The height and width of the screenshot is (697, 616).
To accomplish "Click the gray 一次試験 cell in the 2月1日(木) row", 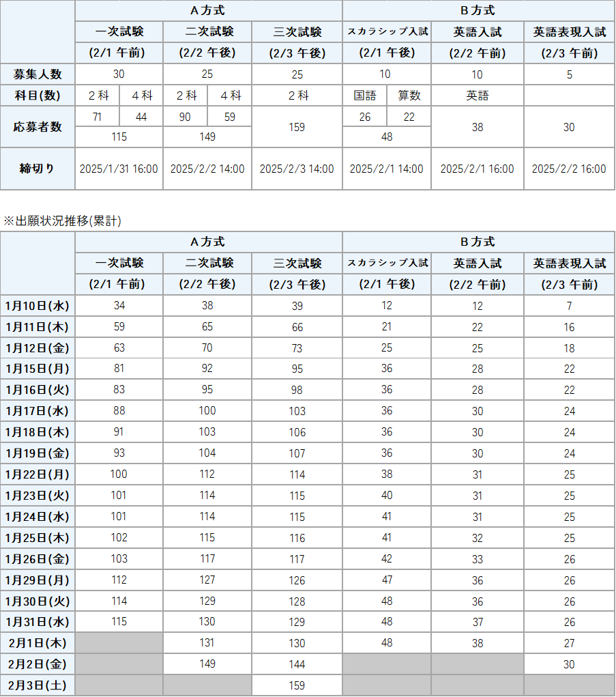I will tap(119, 643).
